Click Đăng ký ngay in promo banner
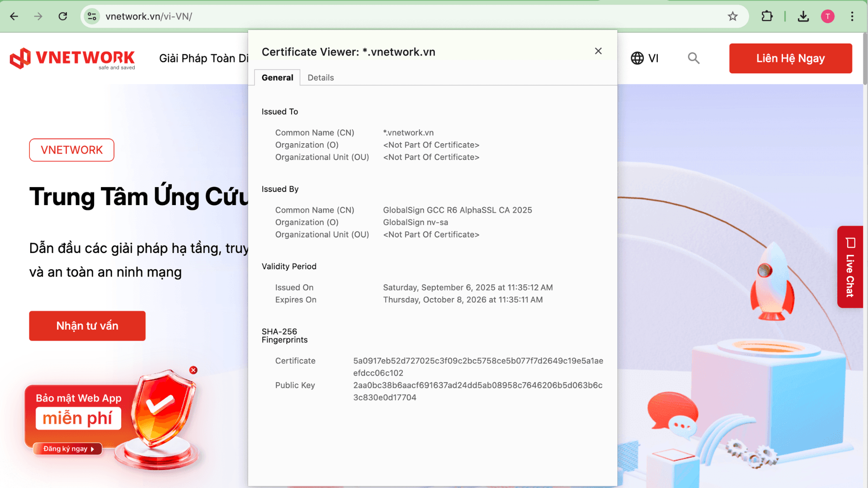 [68, 449]
